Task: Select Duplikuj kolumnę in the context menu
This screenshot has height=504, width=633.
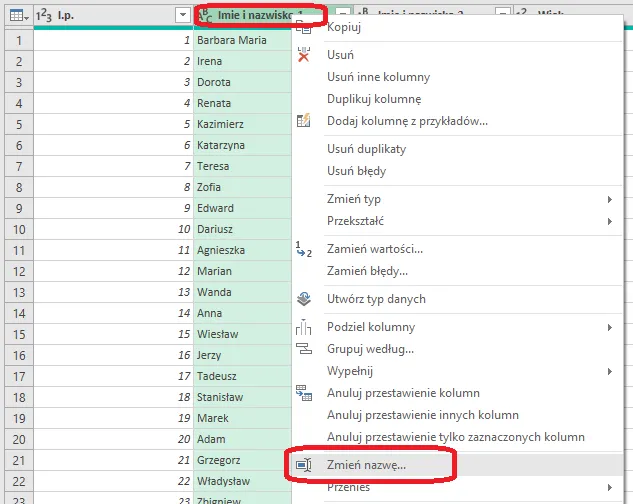Action: tap(373, 99)
